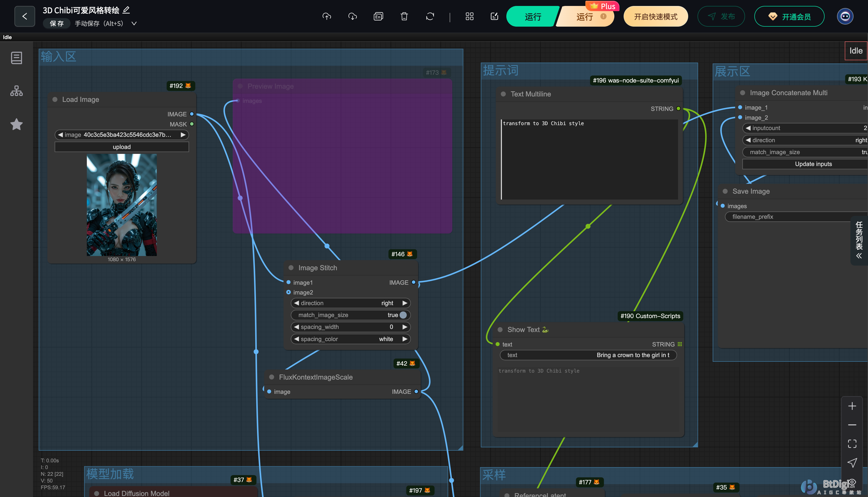Screen dimensions: 868x497
Task: Collapse the Preview Image node dot
Action: pos(240,86)
